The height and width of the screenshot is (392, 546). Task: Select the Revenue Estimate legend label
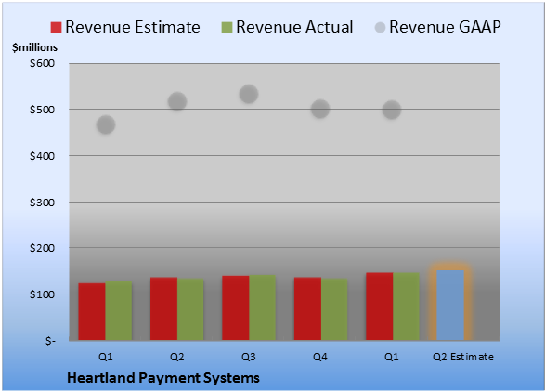tap(133, 27)
